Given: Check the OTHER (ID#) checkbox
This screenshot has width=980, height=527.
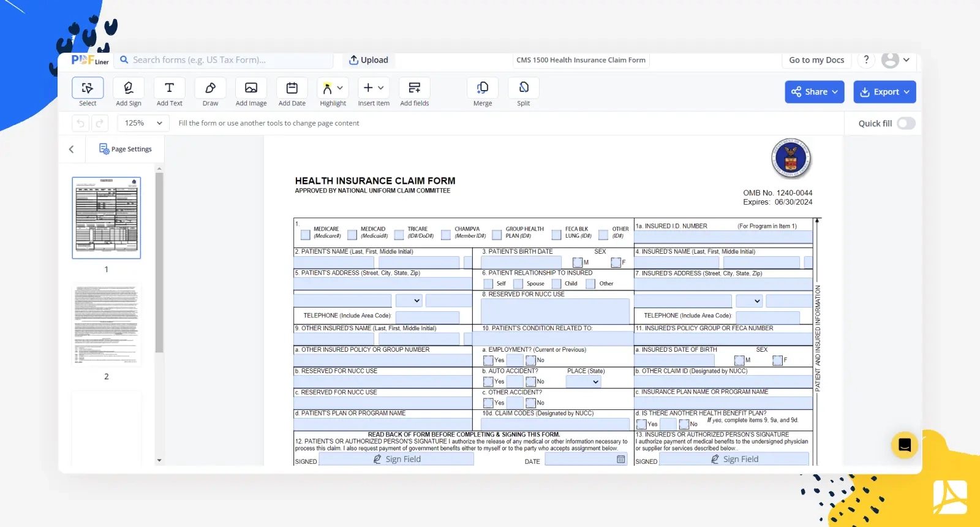Looking at the screenshot, I should (x=603, y=235).
